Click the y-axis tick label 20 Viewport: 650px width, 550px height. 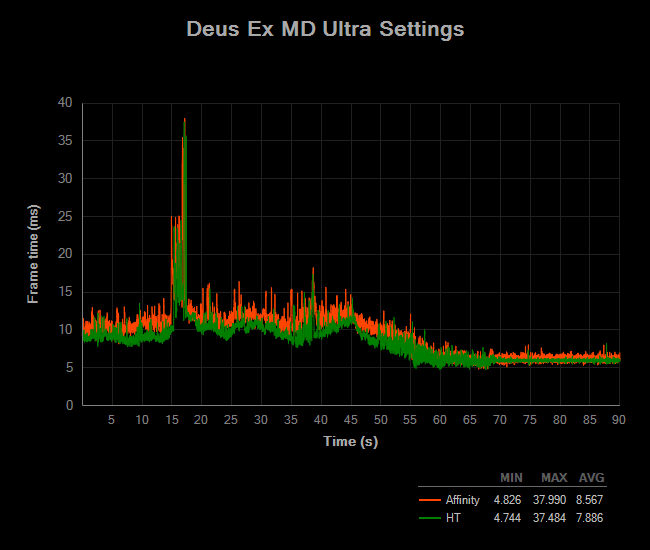(65, 254)
